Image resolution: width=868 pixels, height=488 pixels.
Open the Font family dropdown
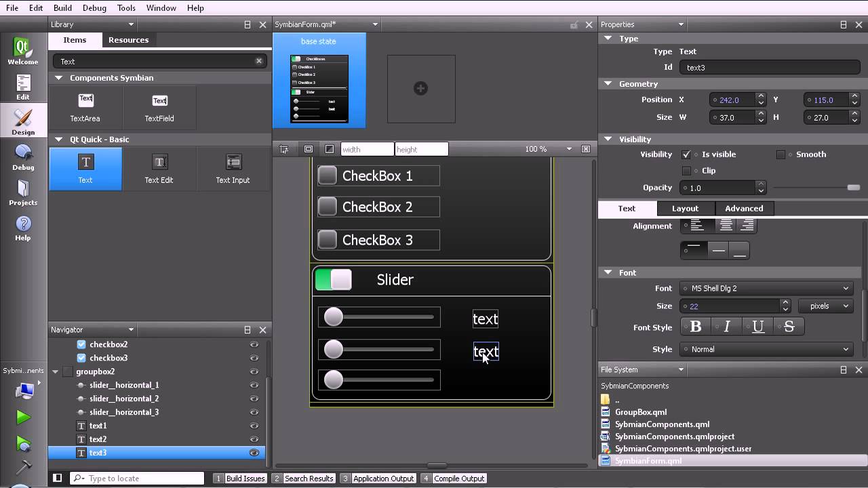point(767,288)
